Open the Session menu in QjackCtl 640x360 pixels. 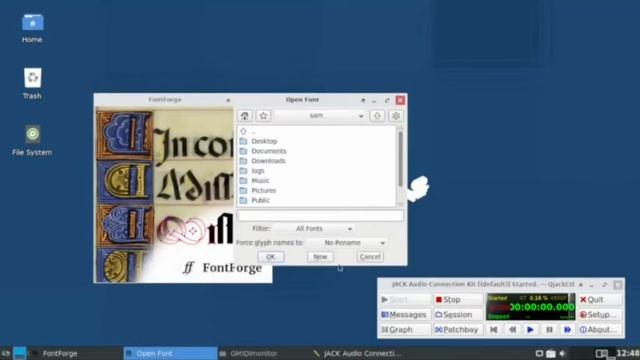click(x=458, y=315)
